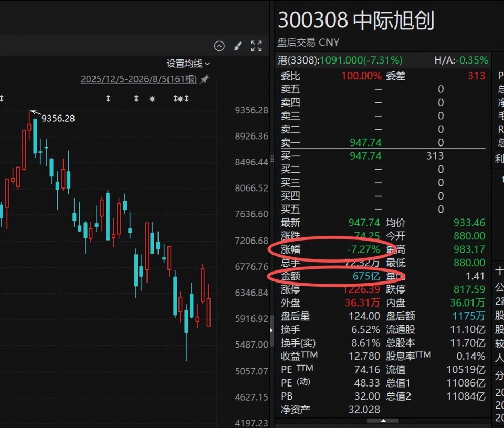
Task: Click 委差 value 313
Action: (476, 76)
